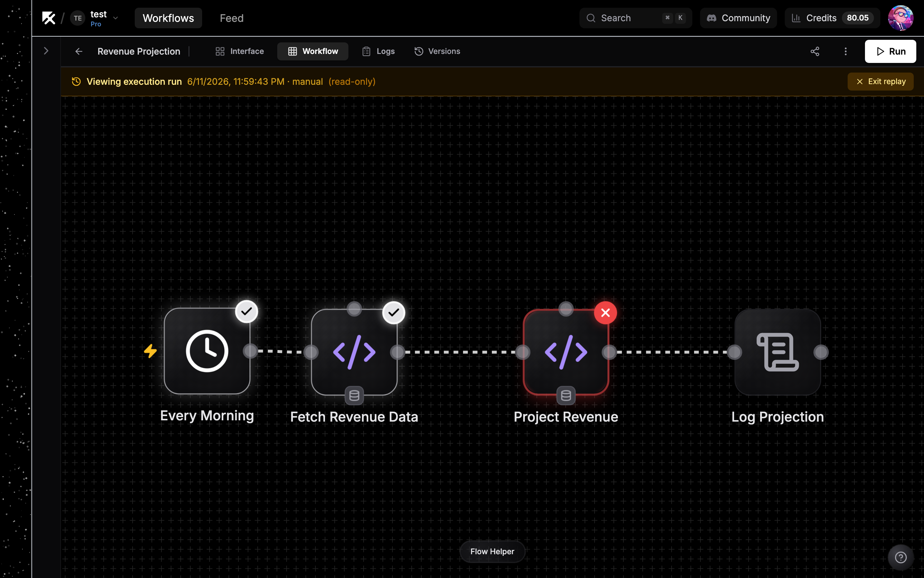Click the Community Discord icon
Viewport: 924px width, 578px height.
click(711, 18)
